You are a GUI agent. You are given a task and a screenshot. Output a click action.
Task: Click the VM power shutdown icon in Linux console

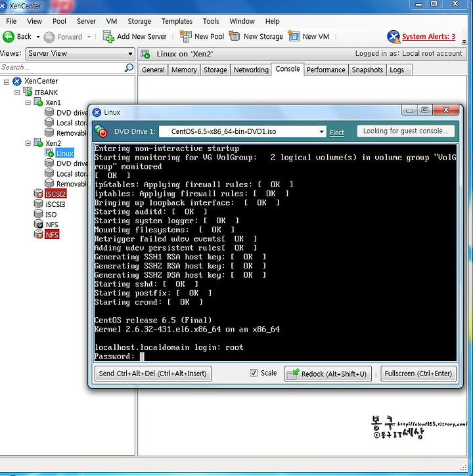(101, 131)
